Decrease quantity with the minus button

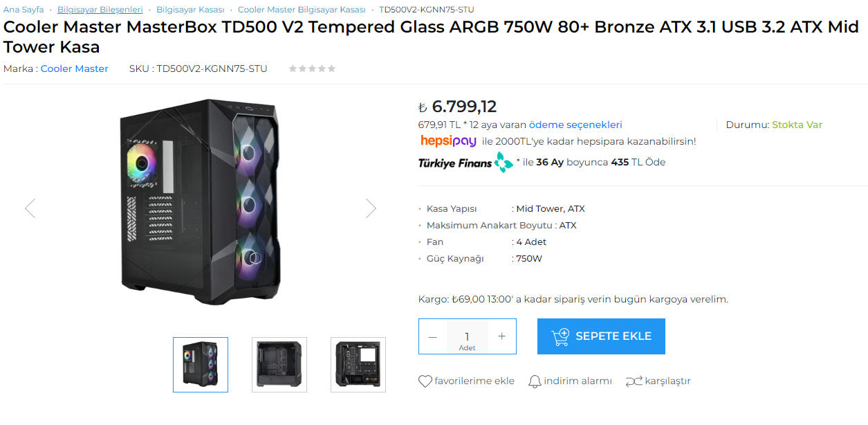pyautogui.click(x=433, y=336)
